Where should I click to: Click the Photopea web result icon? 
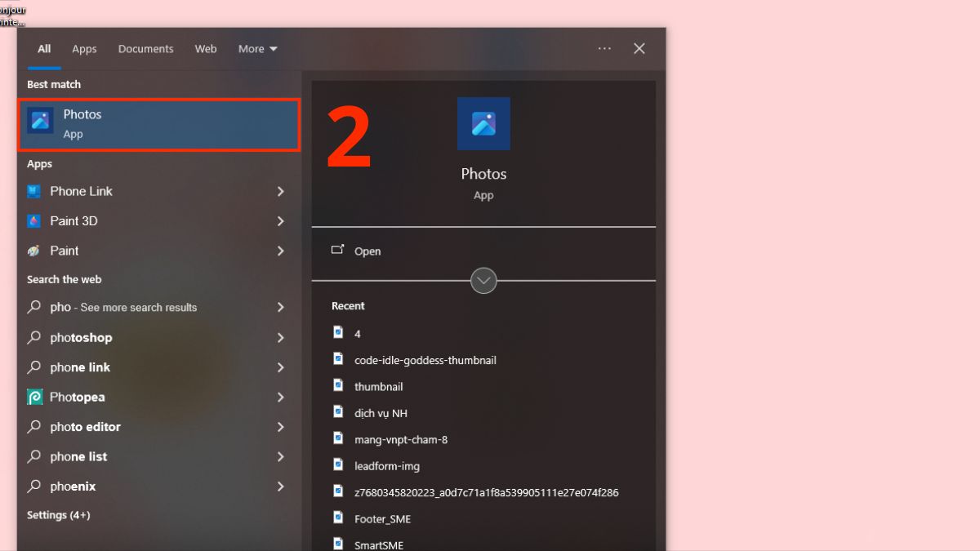[x=34, y=397]
